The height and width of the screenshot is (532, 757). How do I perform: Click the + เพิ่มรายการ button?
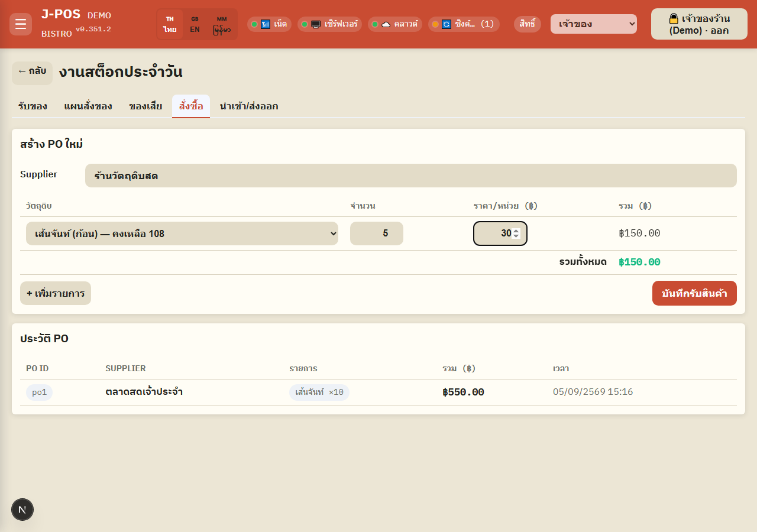(56, 293)
